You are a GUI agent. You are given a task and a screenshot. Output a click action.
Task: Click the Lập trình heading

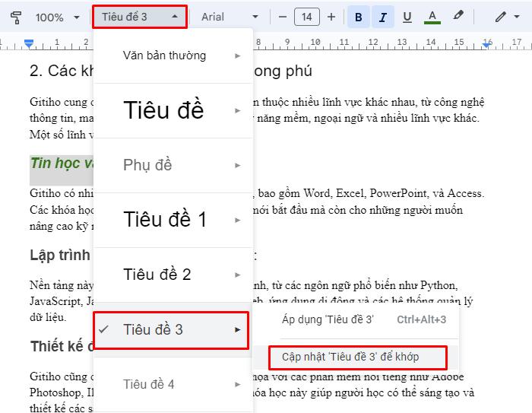tap(60, 255)
